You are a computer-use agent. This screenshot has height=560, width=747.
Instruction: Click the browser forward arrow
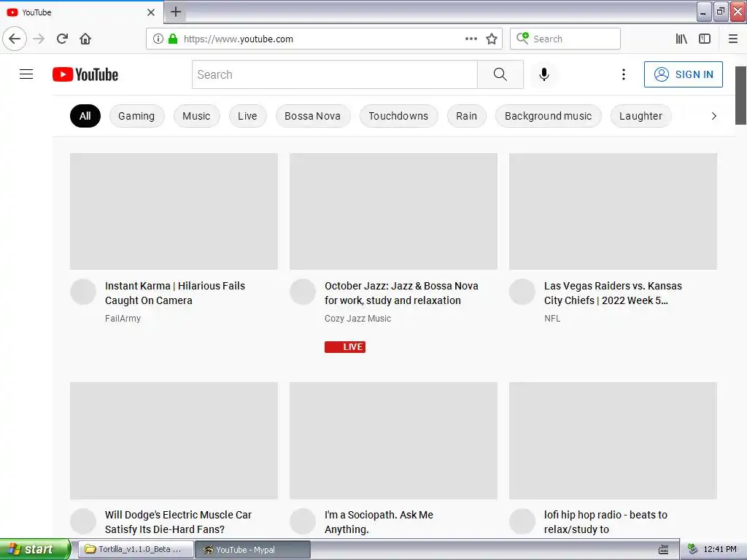pos(39,39)
